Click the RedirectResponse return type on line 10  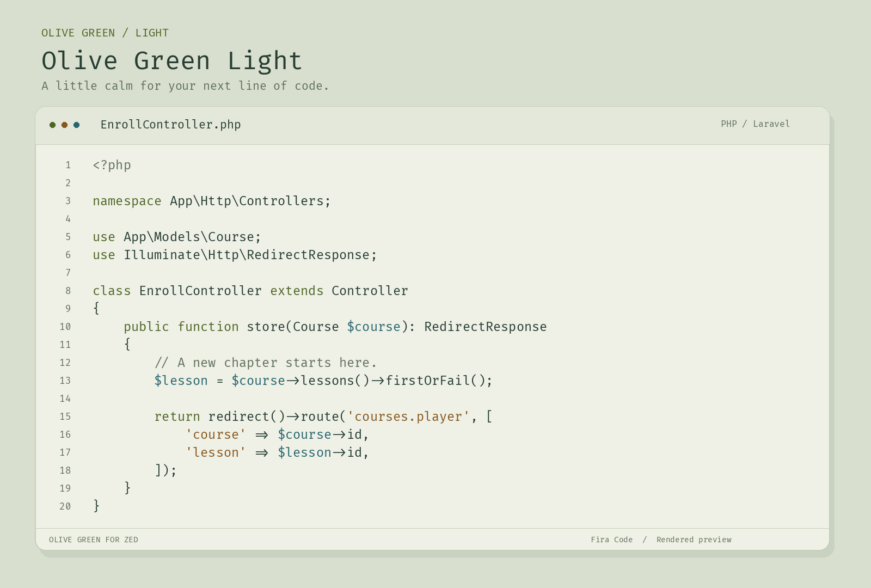click(486, 327)
